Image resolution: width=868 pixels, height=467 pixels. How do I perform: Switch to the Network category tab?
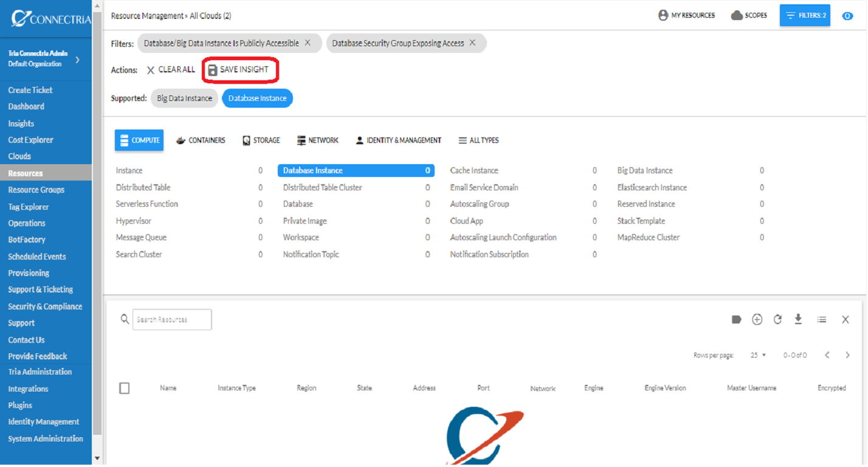click(317, 140)
